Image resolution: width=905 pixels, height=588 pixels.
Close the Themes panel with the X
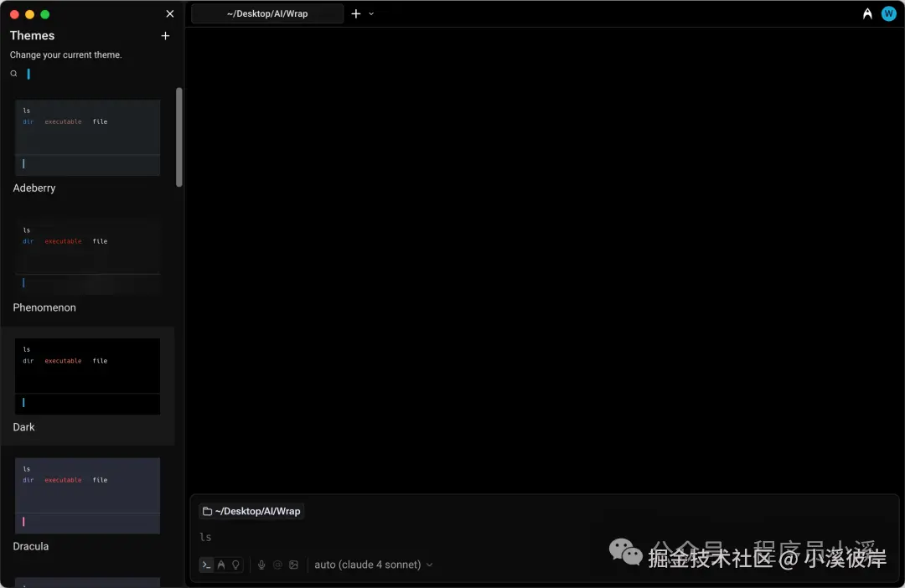[169, 14]
